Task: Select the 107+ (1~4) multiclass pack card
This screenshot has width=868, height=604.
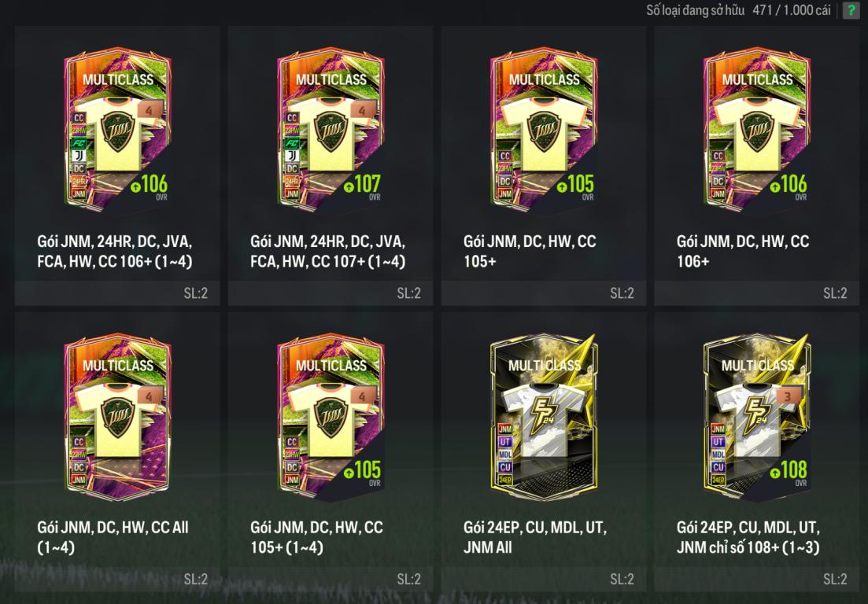Action: pyautogui.click(x=331, y=166)
